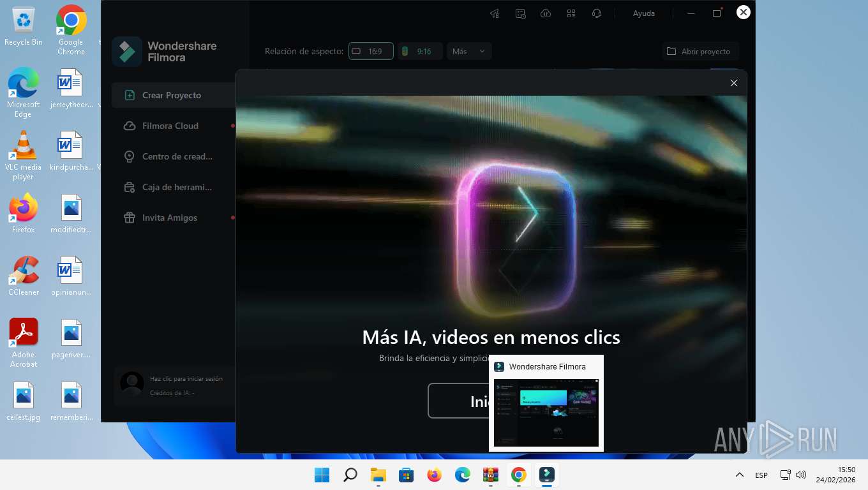
Task: Open the headset support icon in Filmora header
Action: (x=597, y=13)
